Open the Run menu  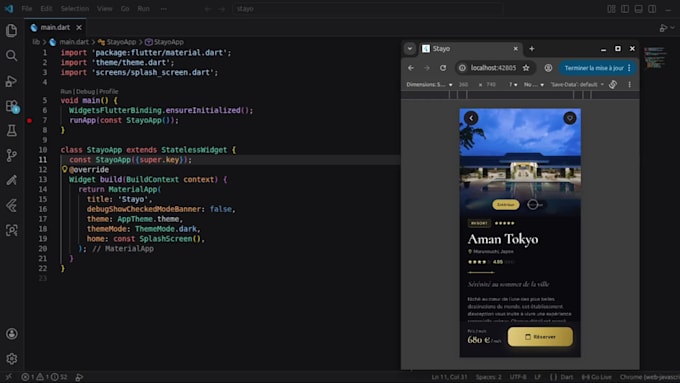pyautogui.click(x=143, y=9)
